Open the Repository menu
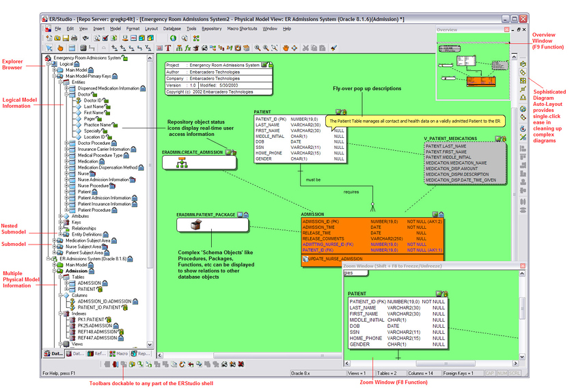This screenshot has height=392, width=574. click(211, 29)
